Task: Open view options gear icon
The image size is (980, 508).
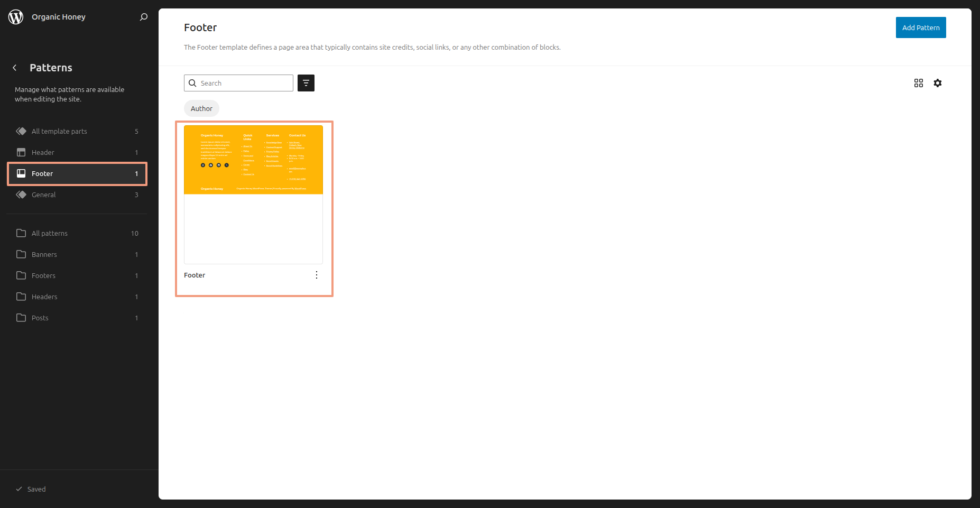Action: 937,83
